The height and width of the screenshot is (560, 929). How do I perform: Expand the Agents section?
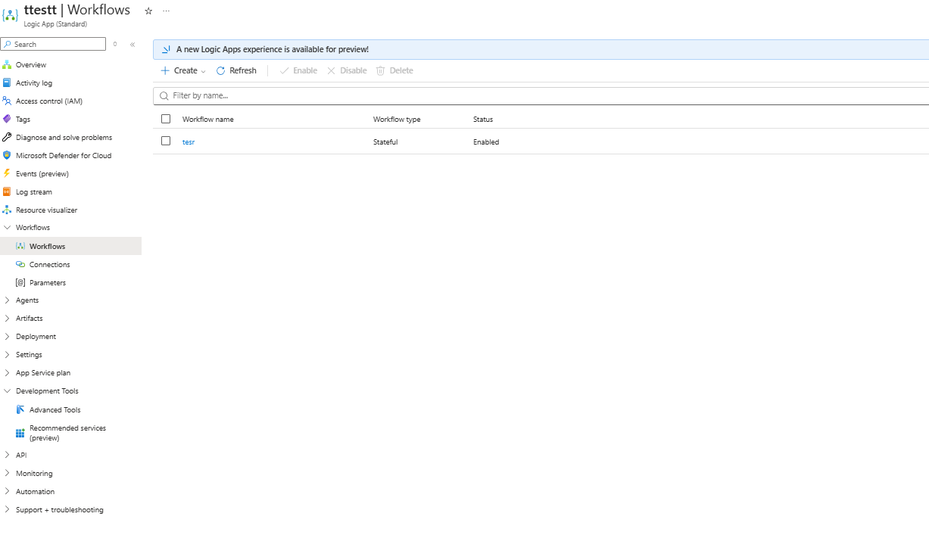pos(7,300)
